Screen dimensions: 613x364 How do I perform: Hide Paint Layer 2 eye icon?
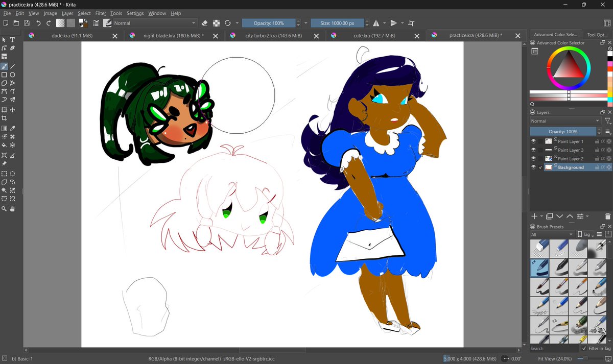534,159
